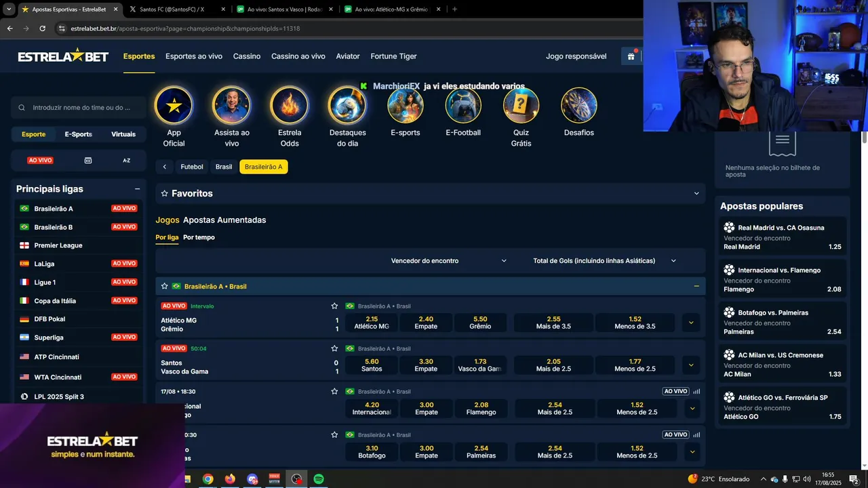Screen dimensions: 868x488
Task: Open the Assista ao vivo circle
Action: 232,106
